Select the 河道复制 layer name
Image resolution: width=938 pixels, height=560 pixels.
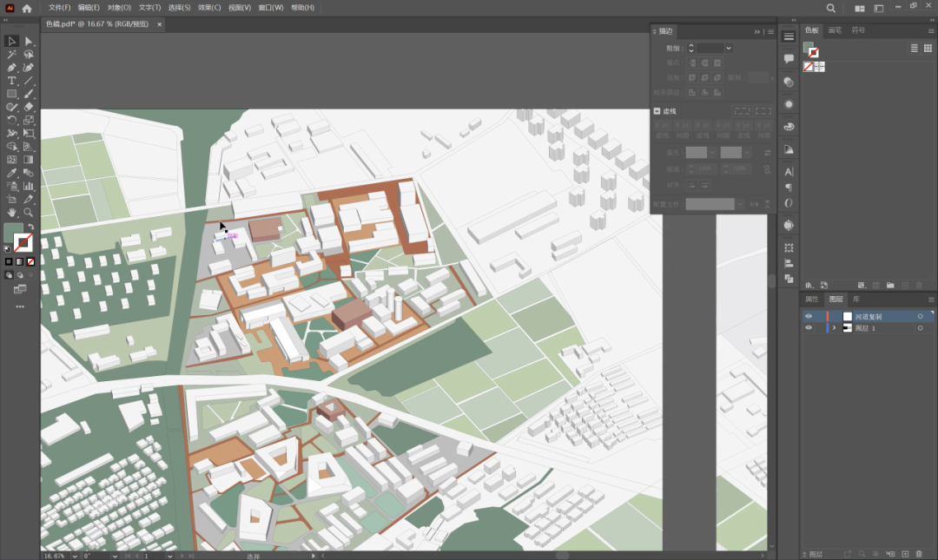[x=868, y=317]
